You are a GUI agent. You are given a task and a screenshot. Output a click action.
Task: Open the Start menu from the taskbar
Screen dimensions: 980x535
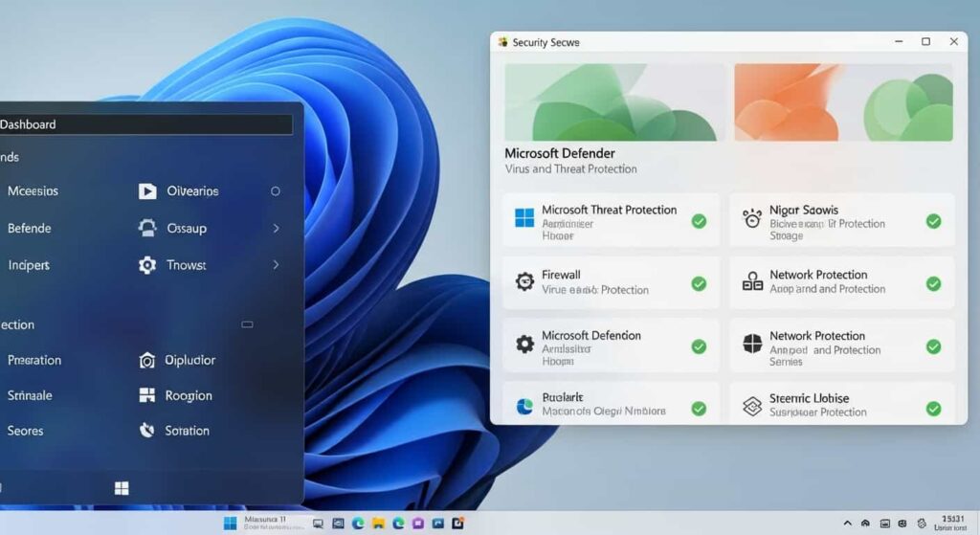pyautogui.click(x=230, y=524)
